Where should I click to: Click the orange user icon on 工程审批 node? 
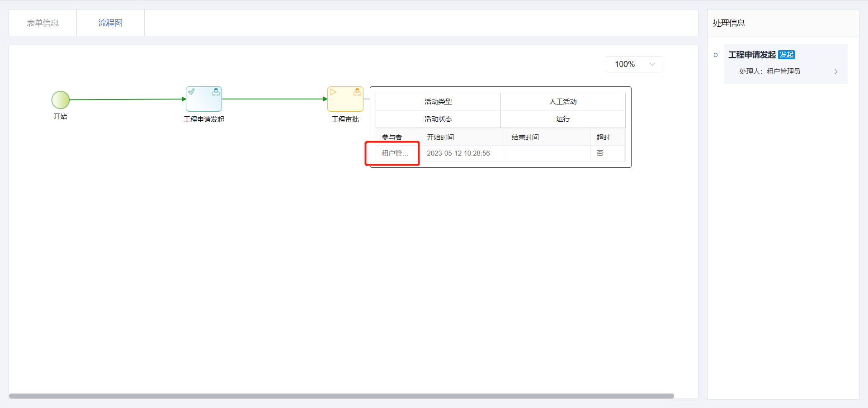tap(357, 92)
